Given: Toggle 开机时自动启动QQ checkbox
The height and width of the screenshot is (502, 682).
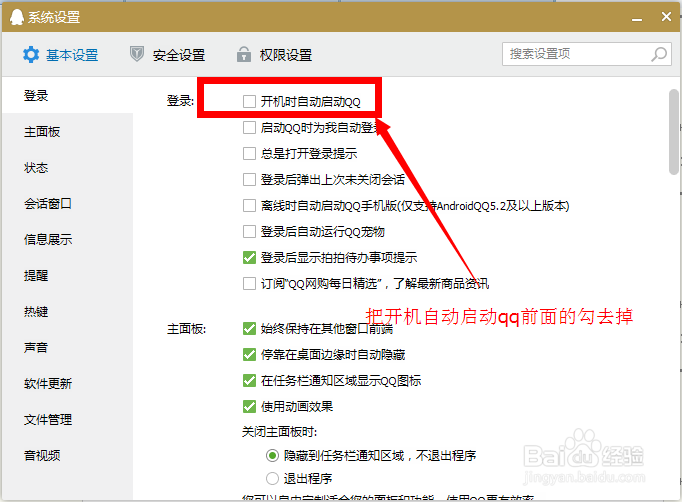Looking at the screenshot, I should [x=249, y=101].
